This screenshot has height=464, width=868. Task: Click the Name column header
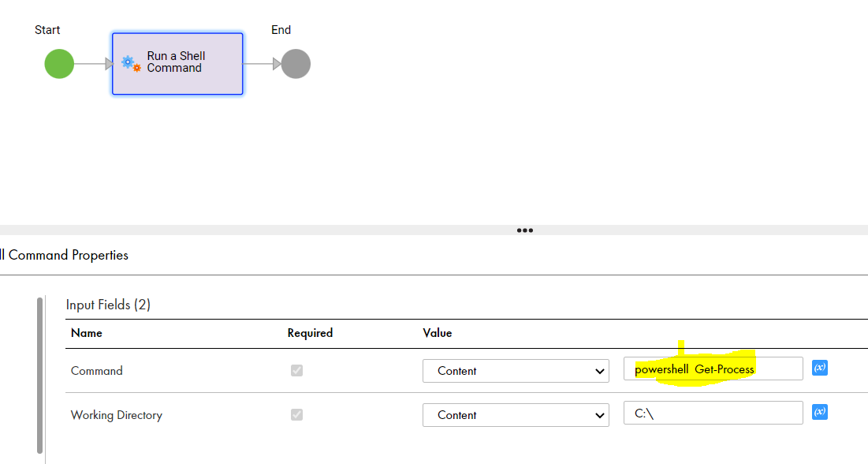[87, 333]
